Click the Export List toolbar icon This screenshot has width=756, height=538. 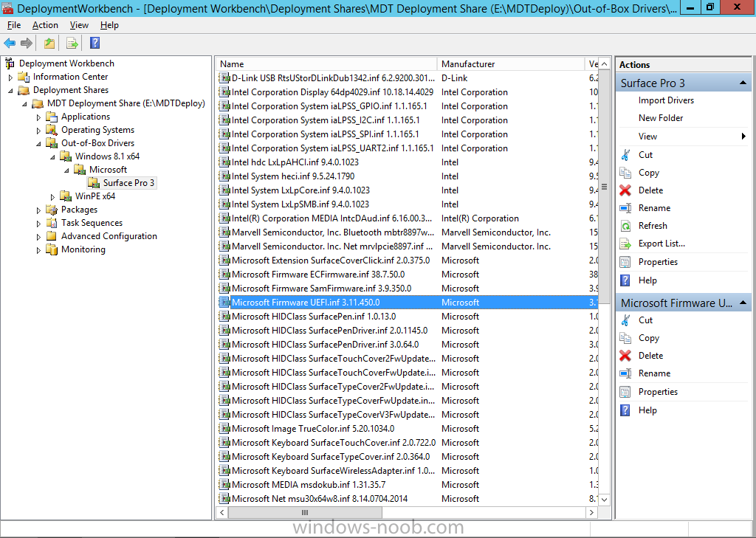72,44
